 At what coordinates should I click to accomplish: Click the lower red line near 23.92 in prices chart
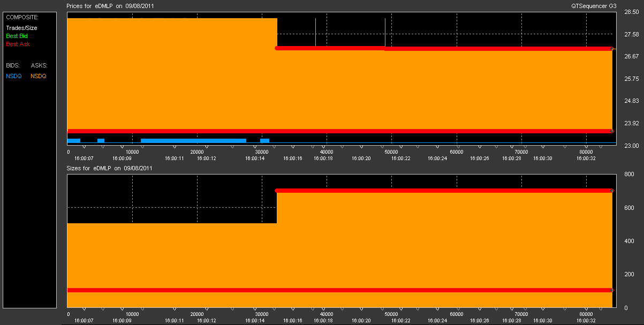[x=340, y=131]
